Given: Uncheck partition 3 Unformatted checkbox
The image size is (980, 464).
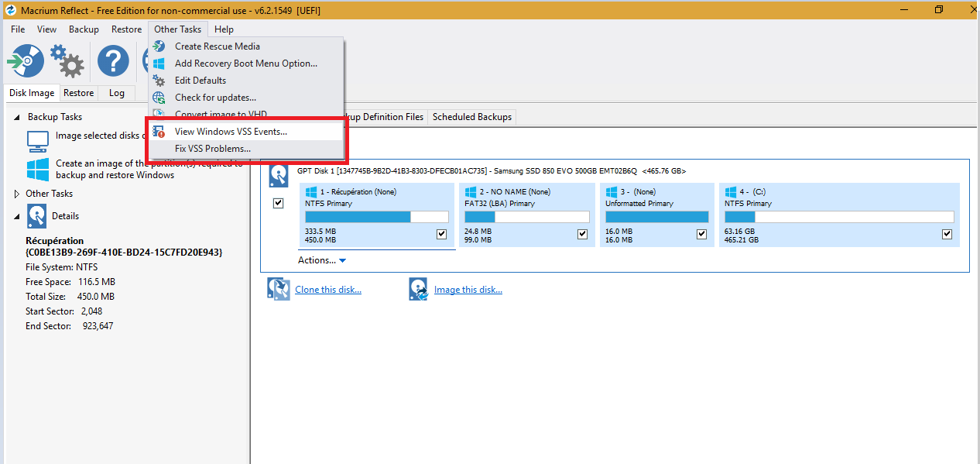Looking at the screenshot, I should (702, 234).
